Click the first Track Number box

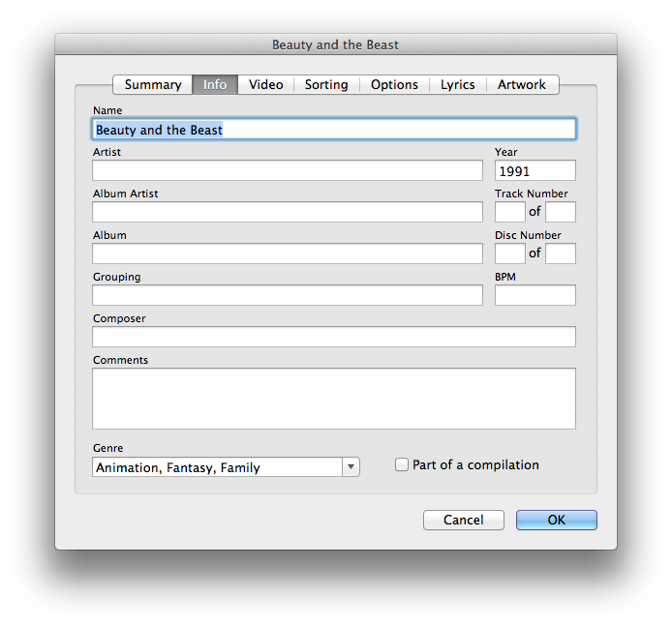(510, 212)
